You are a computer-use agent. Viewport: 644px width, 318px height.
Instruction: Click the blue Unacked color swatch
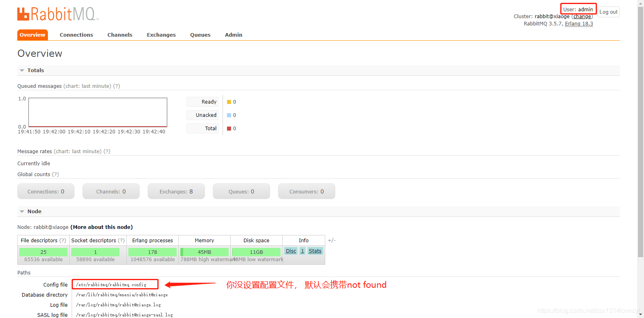pos(229,115)
